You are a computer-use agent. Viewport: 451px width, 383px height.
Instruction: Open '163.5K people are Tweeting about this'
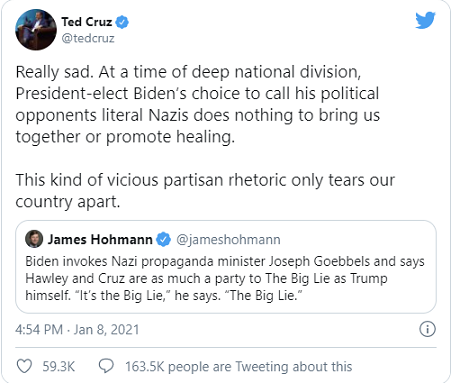[x=239, y=366]
